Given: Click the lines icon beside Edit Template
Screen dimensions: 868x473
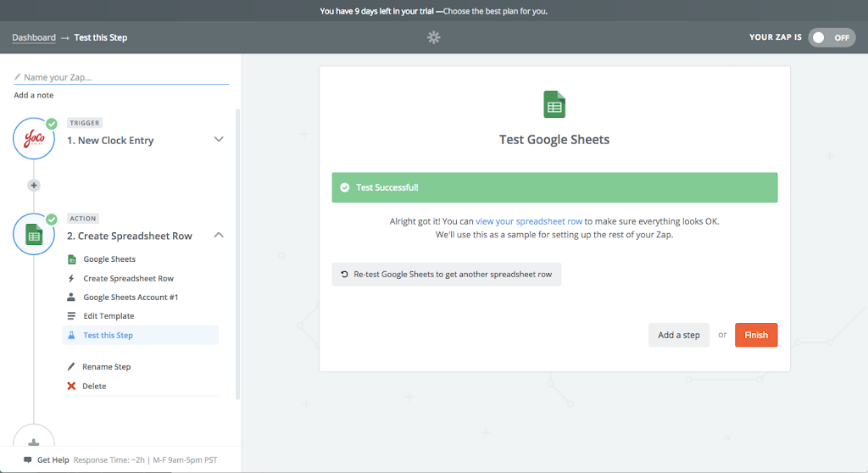Looking at the screenshot, I should click(71, 315).
